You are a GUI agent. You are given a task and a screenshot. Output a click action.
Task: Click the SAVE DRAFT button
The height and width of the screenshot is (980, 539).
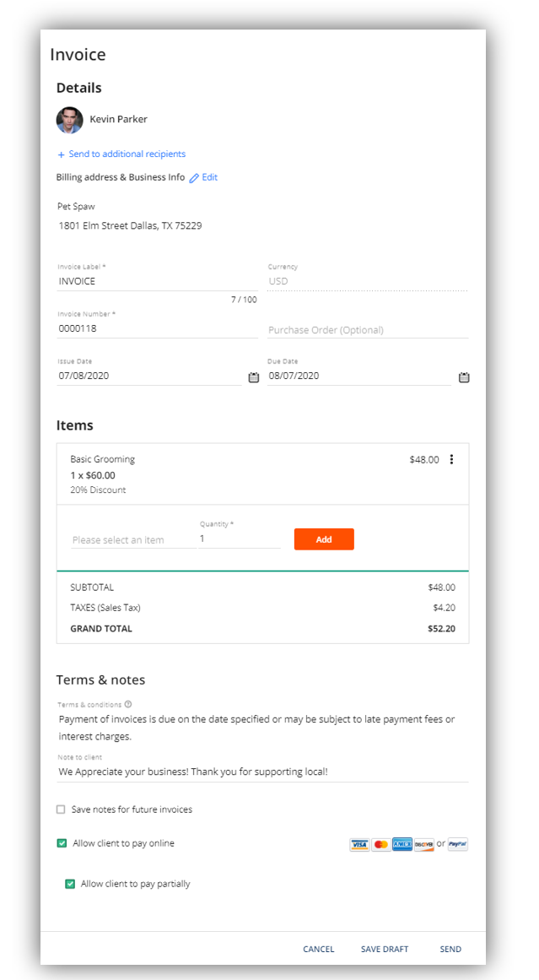pyautogui.click(x=385, y=949)
